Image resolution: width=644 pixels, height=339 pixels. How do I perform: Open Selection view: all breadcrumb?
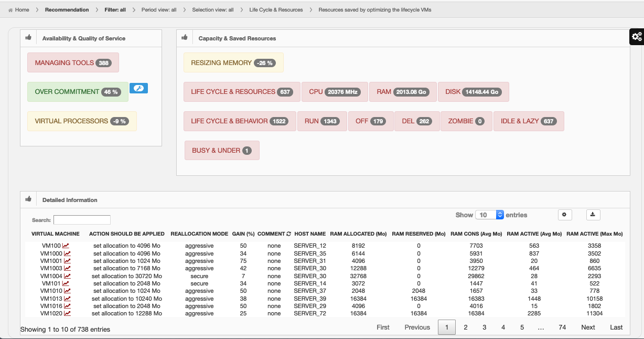(213, 9)
